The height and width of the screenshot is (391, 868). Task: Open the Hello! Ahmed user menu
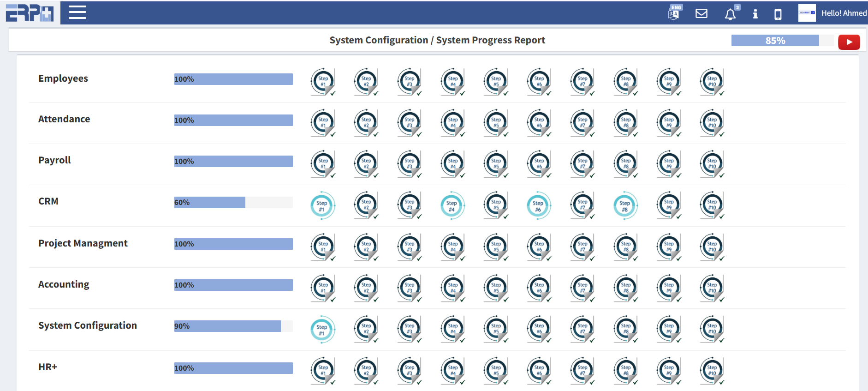[844, 13]
